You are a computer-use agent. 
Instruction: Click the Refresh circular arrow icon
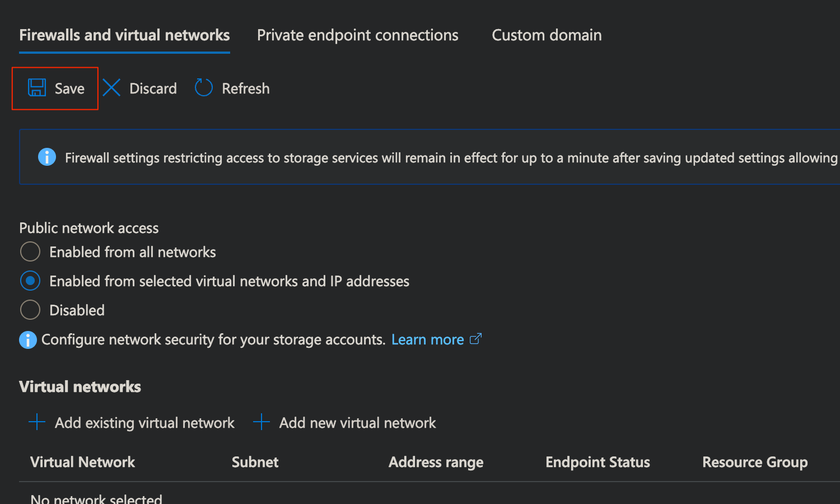pyautogui.click(x=204, y=88)
